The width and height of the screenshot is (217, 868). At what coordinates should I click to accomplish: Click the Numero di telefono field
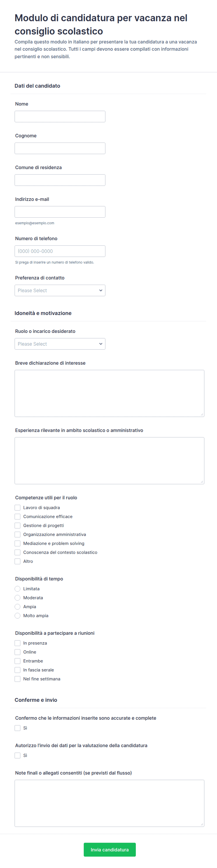[x=60, y=251]
